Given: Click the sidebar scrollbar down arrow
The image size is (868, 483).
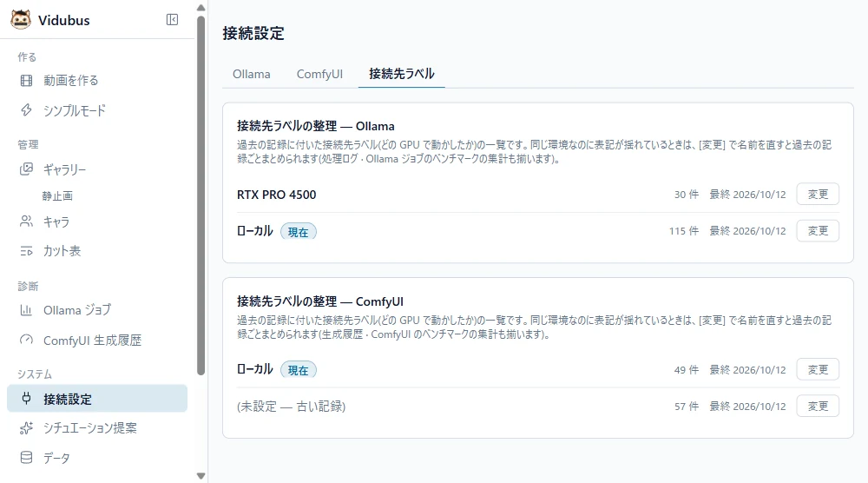Looking at the screenshot, I should pyautogui.click(x=201, y=476).
